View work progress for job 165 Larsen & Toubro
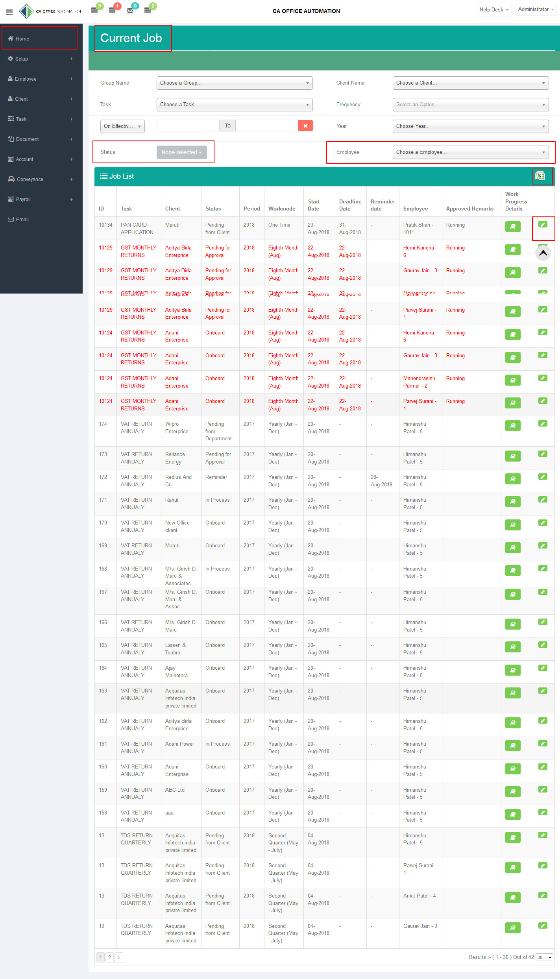560x979 pixels. click(513, 647)
